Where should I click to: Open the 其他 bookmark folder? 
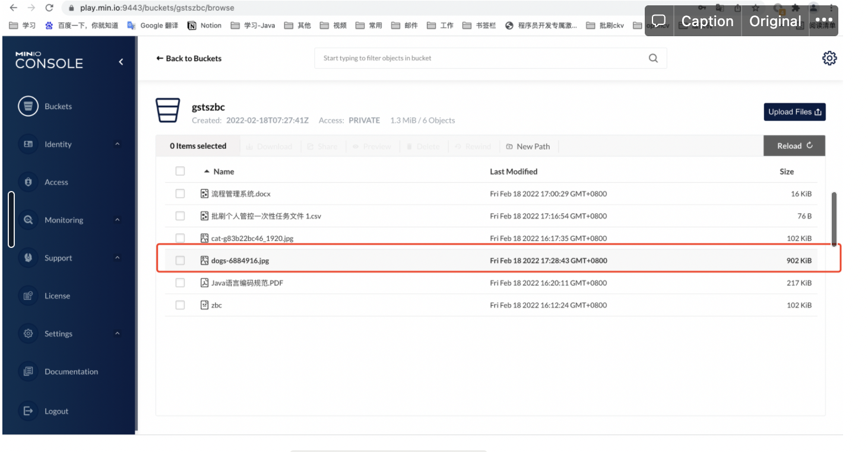click(x=297, y=26)
